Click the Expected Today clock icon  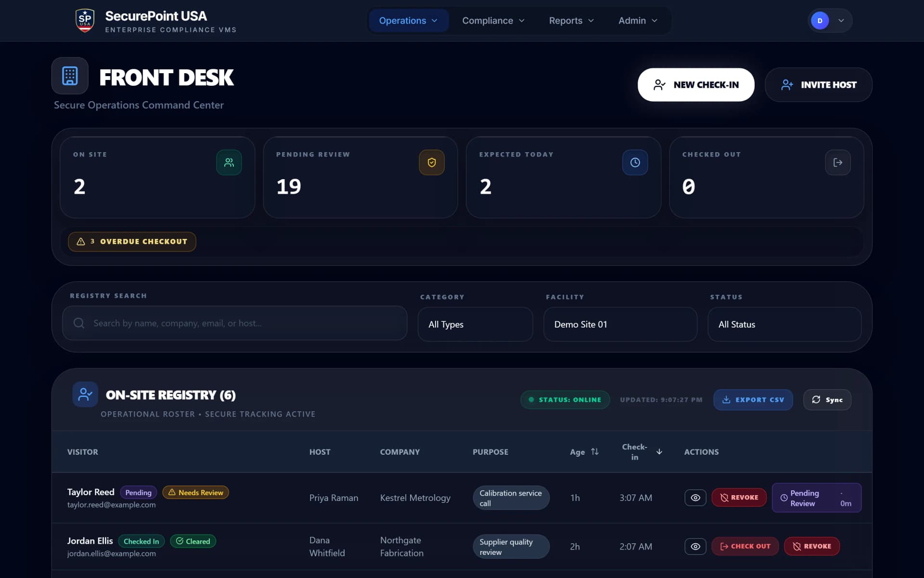[635, 162]
